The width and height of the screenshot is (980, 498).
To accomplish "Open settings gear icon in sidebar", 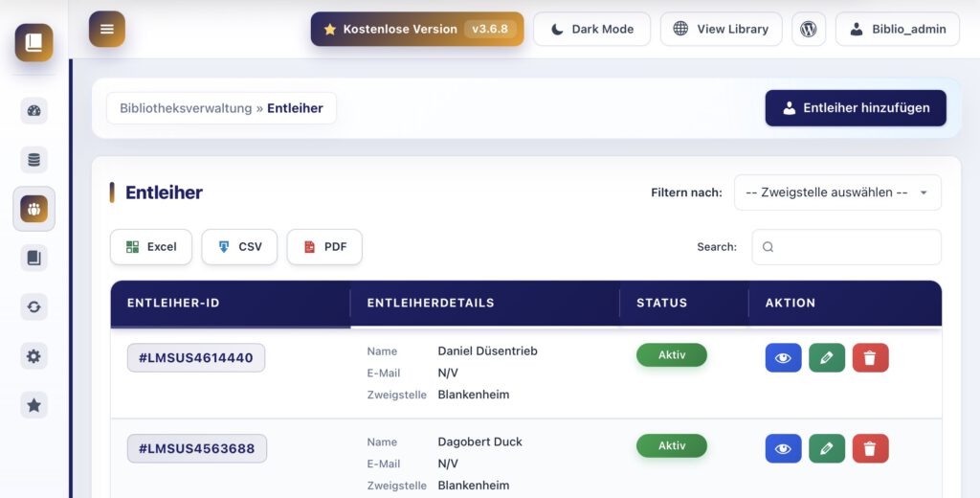I will point(33,356).
